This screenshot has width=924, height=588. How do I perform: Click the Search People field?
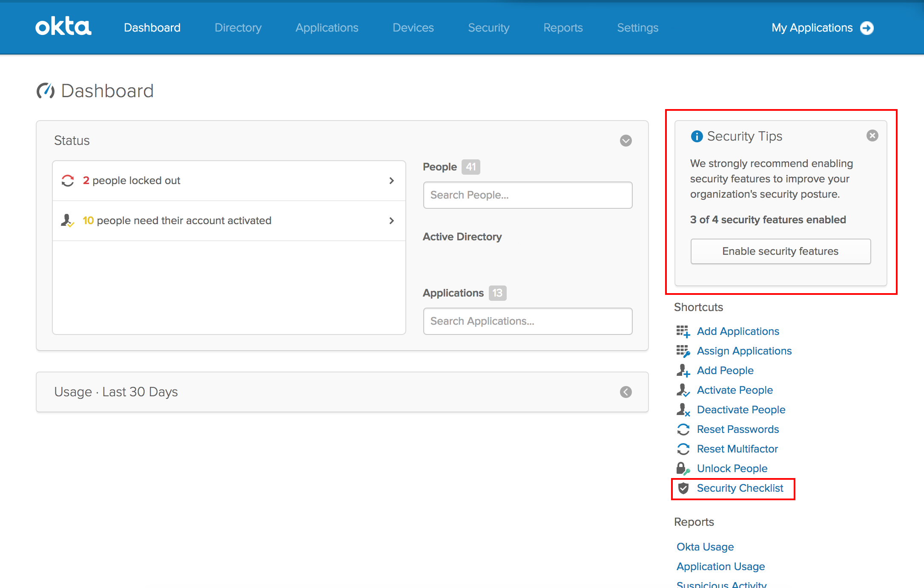coord(528,195)
